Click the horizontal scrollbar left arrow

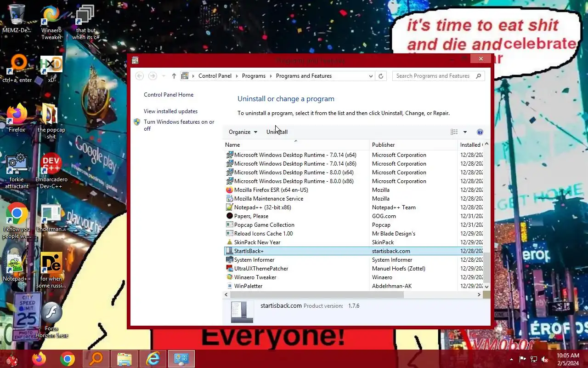click(x=226, y=295)
